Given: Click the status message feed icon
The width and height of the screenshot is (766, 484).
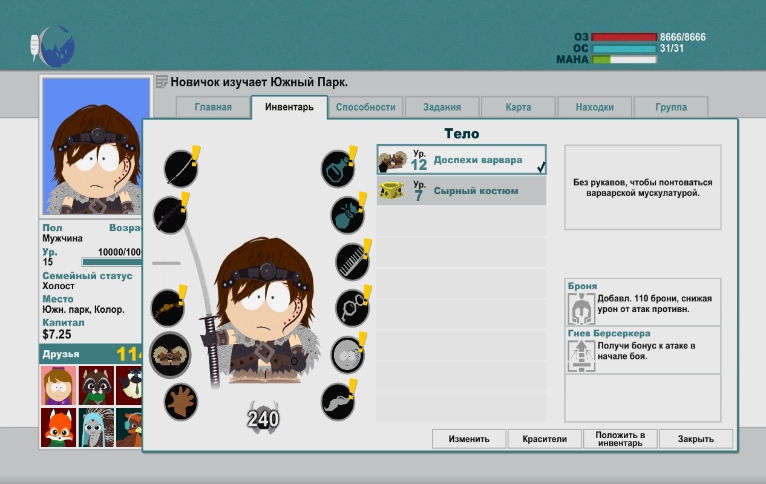Looking at the screenshot, I should pos(162,82).
